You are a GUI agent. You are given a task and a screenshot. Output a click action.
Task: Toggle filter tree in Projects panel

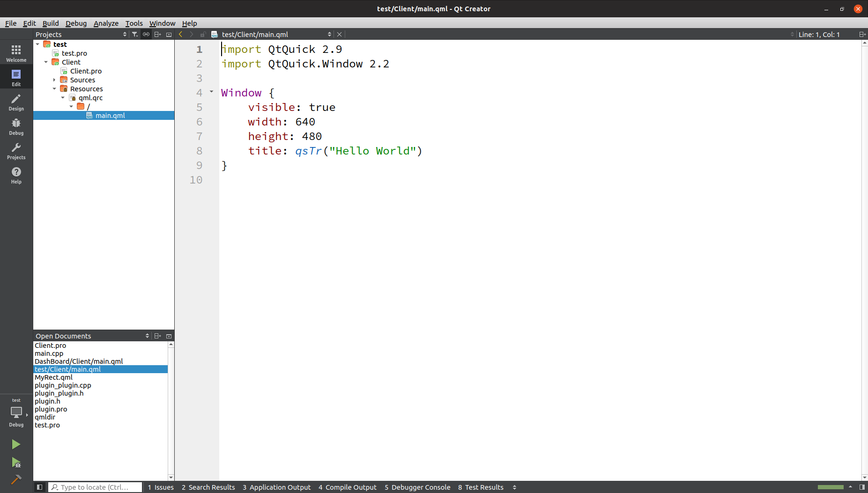[x=135, y=34]
